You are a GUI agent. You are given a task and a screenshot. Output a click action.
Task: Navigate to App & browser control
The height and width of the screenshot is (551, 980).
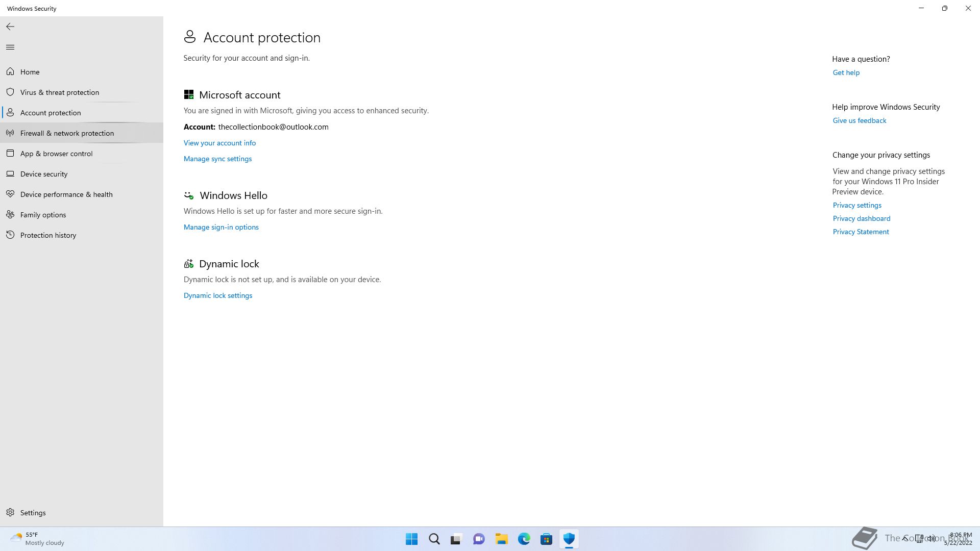click(x=82, y=154)
